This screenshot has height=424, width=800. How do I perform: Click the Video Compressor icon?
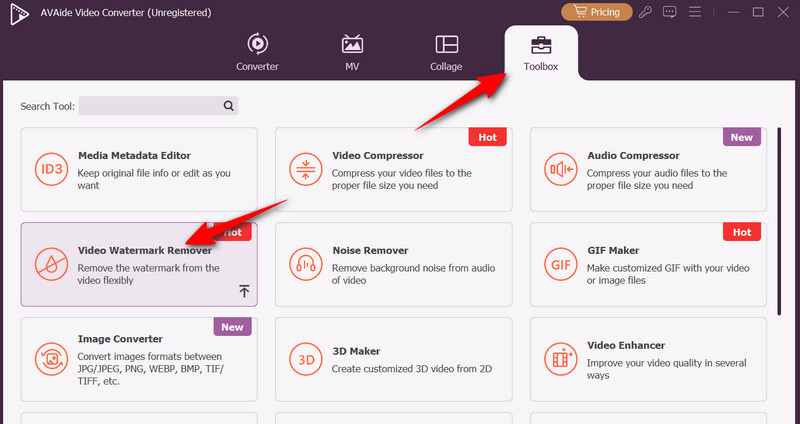tap(304, 169)
